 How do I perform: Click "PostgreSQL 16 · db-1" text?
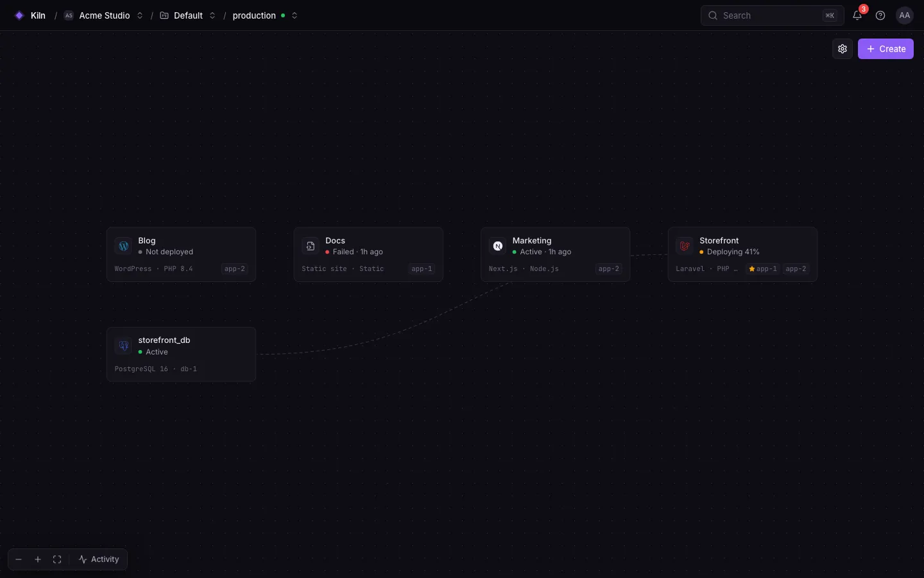click(156, 369)
